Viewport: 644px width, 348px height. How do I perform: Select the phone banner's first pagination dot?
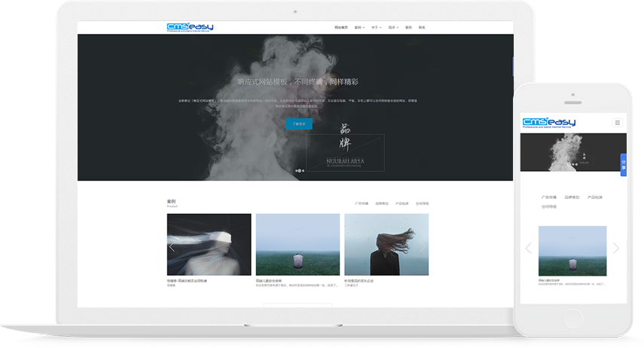[568, 164]
